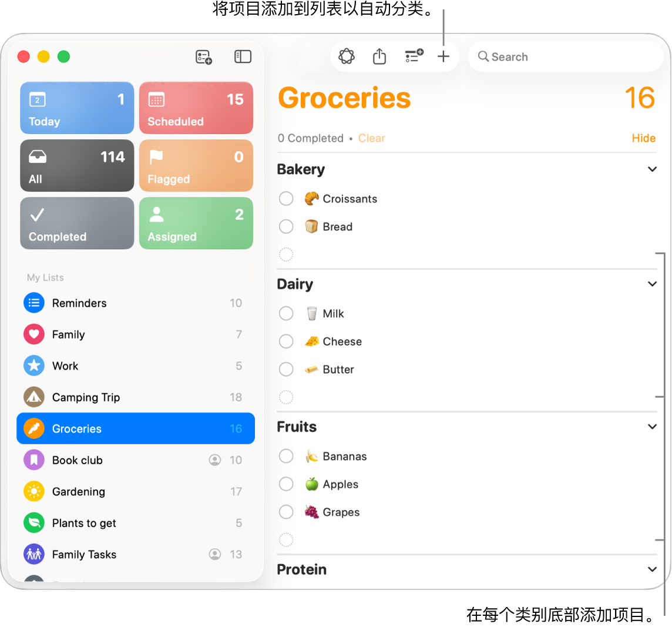Open the Scheduled smart list
The image size is (672, 627).
click(x=196, y=108)
